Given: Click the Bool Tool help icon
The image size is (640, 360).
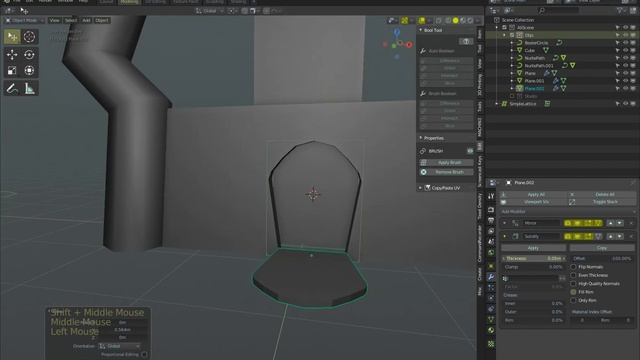Looking at the screenshot, I should 466,41.
